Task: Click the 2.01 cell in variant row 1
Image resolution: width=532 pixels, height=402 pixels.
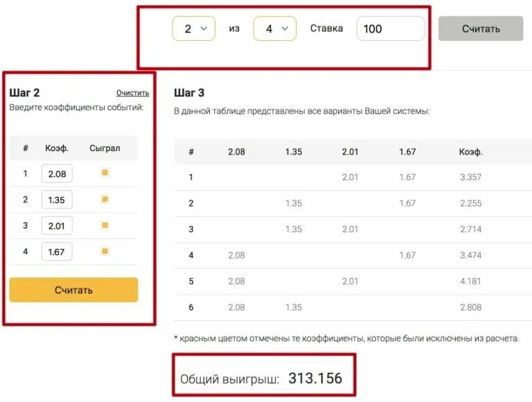Action: (x=350, y=177)
